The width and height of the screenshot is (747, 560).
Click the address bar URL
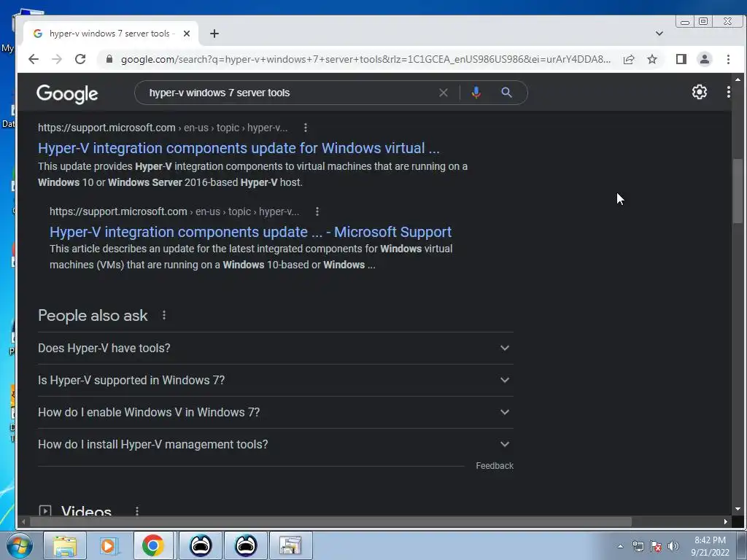click(365, 59)
